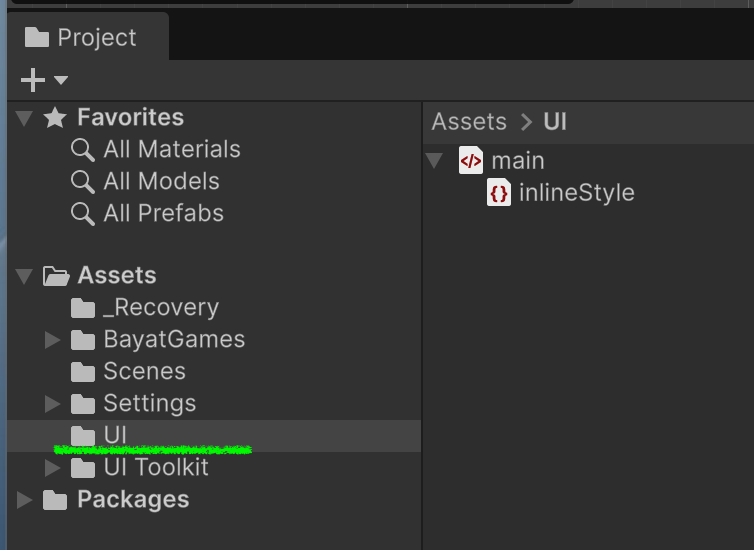Click the Packages folder icon
Viewport: 754px width, 550px height.
point(56,500)
